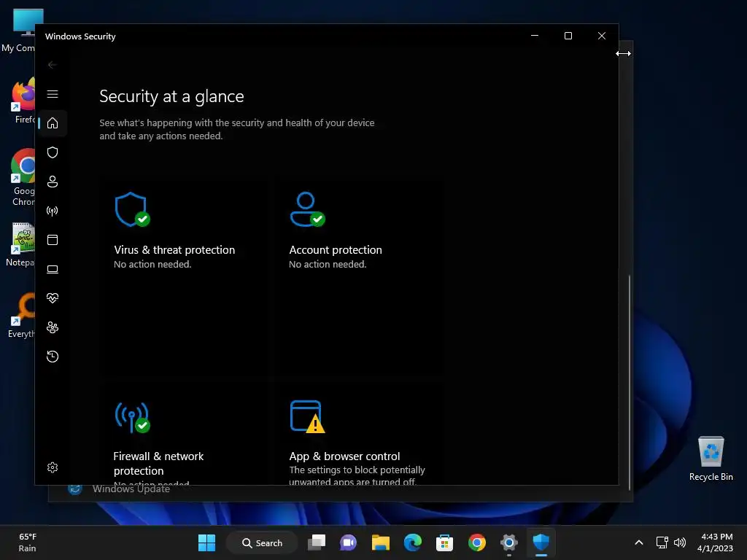Click the Firewall & network protection tile icon

tap(132, 418)
